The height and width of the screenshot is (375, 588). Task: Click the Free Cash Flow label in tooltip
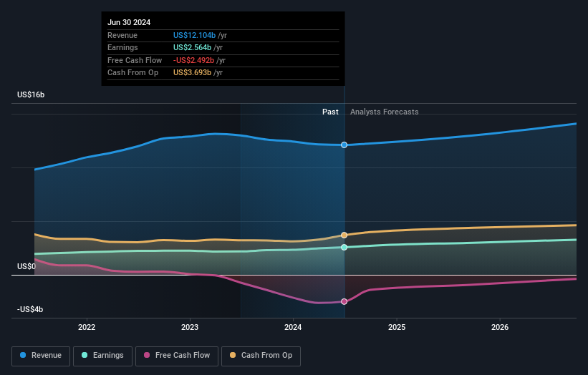tap(135, 60)
